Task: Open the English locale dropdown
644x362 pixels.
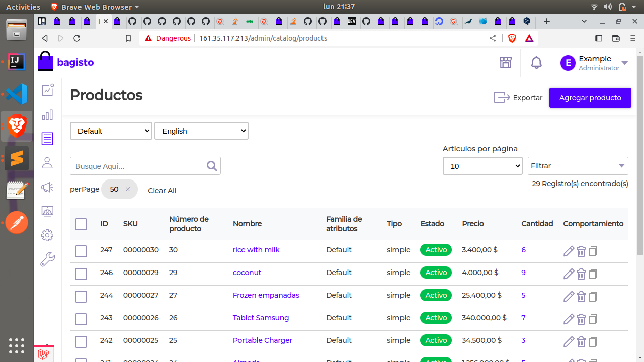Action: pyautogui.click(x=201, y=131)
